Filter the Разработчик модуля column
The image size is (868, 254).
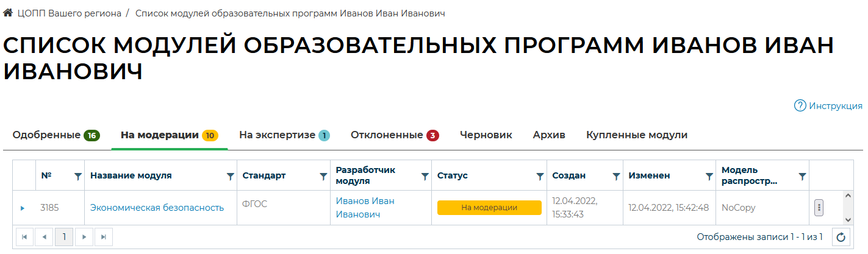point(425,176)
